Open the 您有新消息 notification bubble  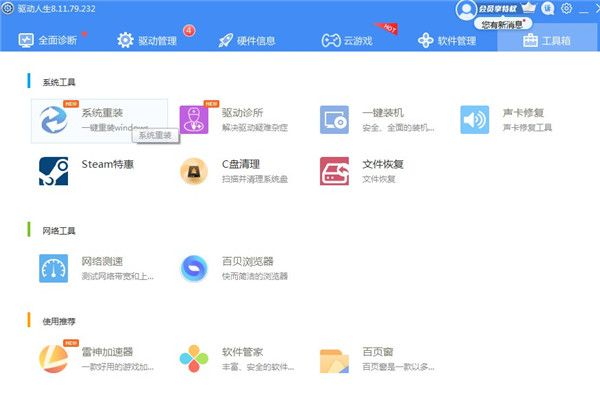point(503,24)
